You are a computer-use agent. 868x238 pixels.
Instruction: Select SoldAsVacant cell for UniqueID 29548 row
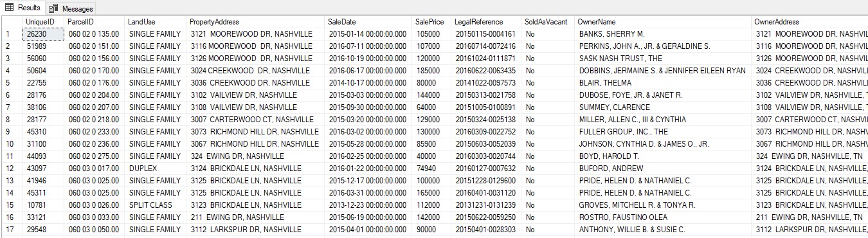coord(548,230)
